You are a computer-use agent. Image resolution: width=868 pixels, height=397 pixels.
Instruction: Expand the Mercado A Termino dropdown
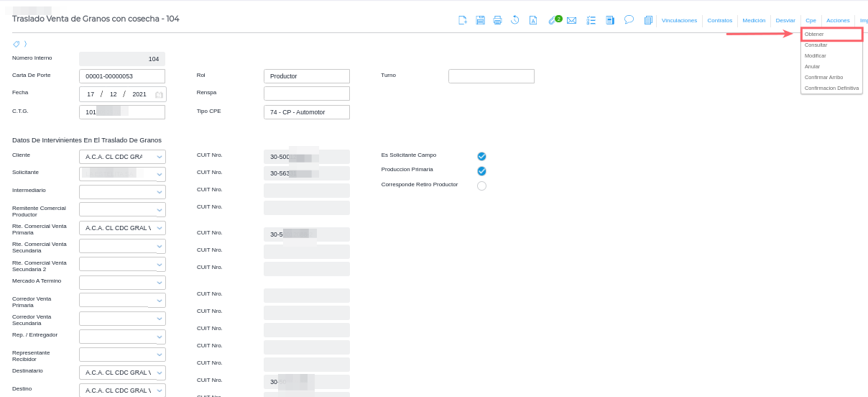point(160,283)
